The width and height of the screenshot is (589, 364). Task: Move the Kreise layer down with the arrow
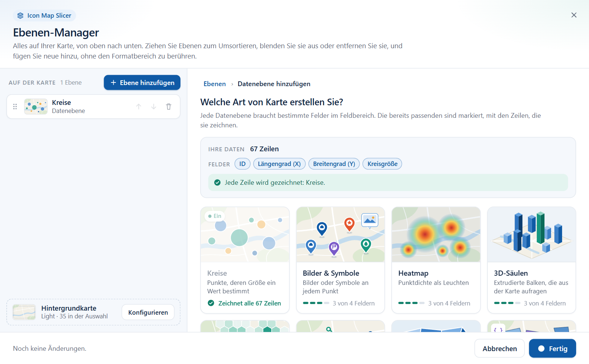154,107
